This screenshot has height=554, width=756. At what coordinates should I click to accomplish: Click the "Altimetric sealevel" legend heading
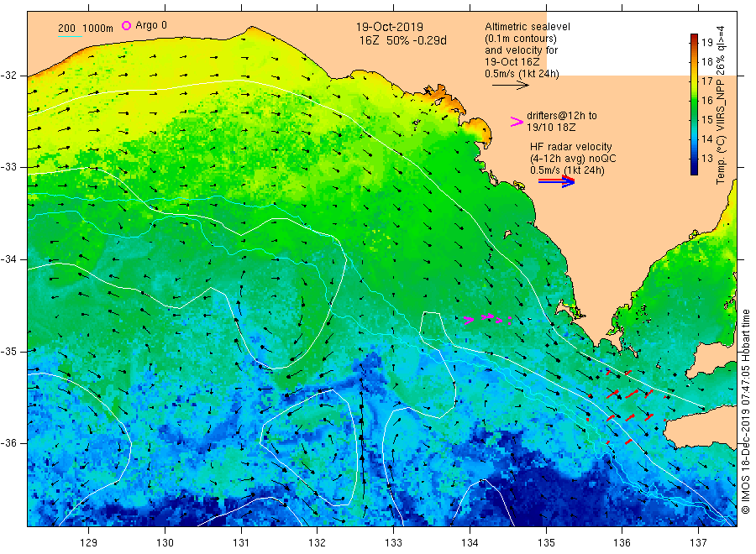pyautogui.click(x=528, y=27)
